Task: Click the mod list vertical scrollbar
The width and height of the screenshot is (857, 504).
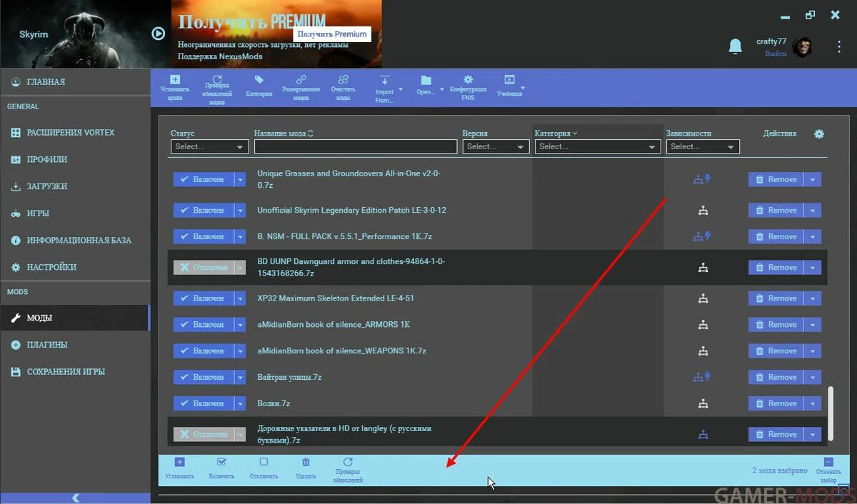Action: (830, 414)
